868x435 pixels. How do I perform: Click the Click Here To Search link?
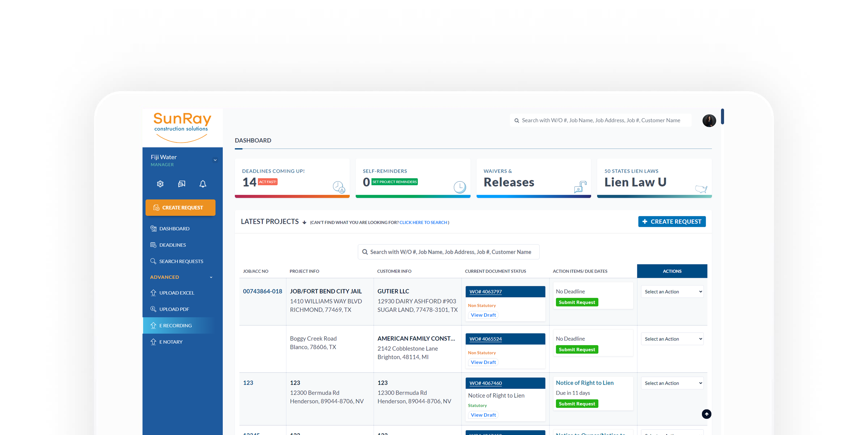[x=423, y=223]
